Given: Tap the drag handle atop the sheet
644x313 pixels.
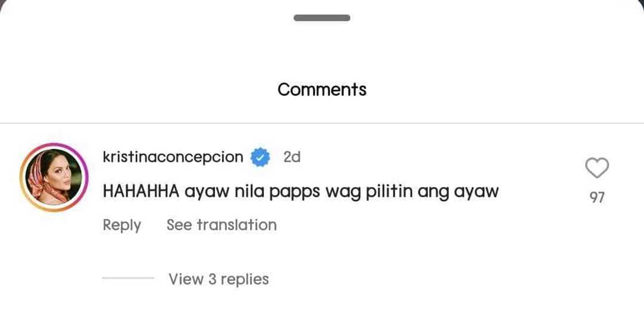Looking at the screenshot, I should tap(322, 18).
